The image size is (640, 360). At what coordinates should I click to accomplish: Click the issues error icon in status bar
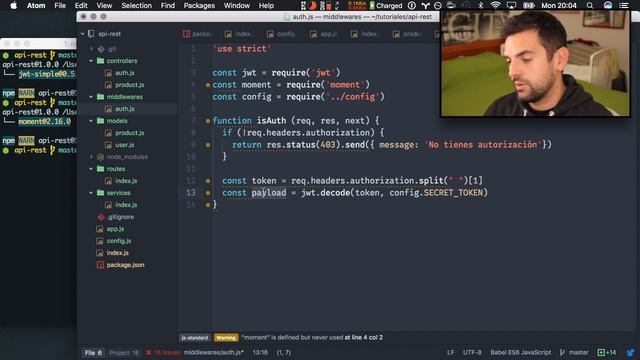pyautogui.click(x=149, y=353)
